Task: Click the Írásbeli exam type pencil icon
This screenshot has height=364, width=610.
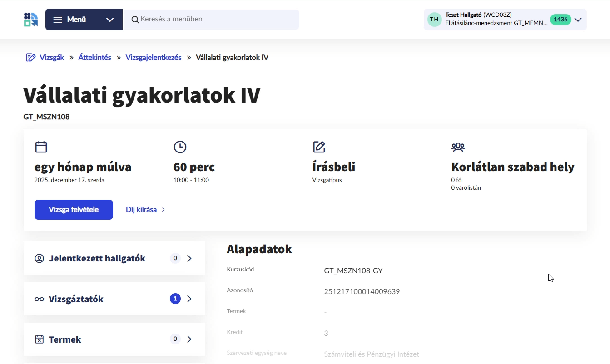Action: [319, 147]
